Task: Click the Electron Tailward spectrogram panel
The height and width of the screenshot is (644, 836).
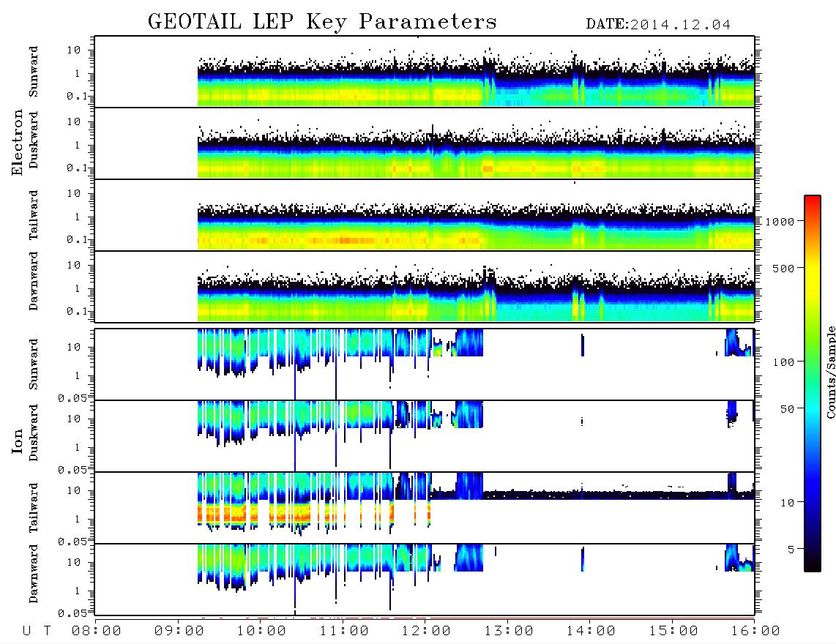Action: tap(425, 215)
